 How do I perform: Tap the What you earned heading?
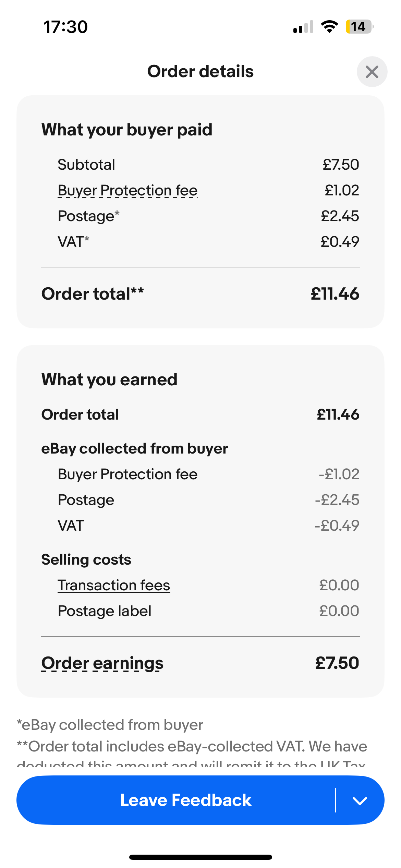click(109, 379)
